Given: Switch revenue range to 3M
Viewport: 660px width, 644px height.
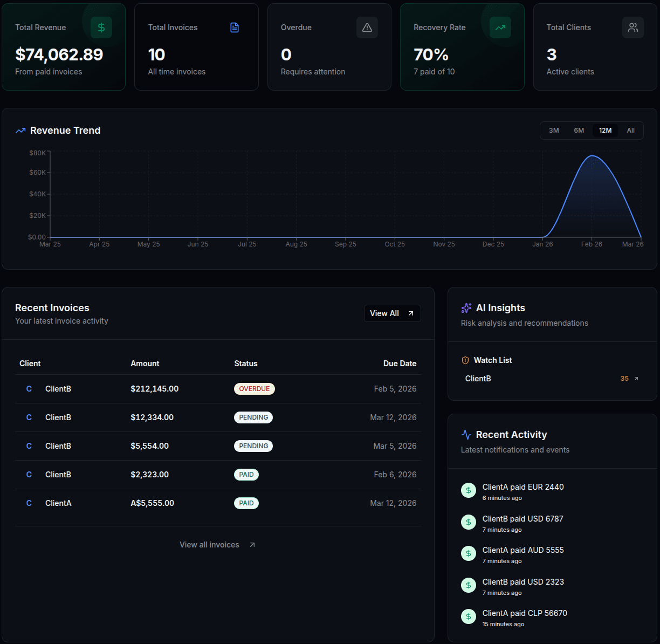Looking at the screenshot, I should coord(554,130).
